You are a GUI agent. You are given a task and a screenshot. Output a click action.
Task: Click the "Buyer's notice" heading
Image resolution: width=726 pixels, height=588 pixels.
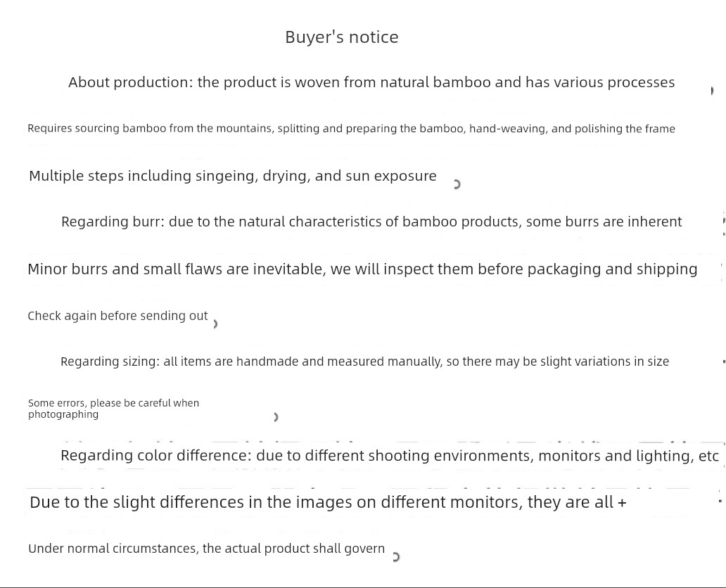342,37
